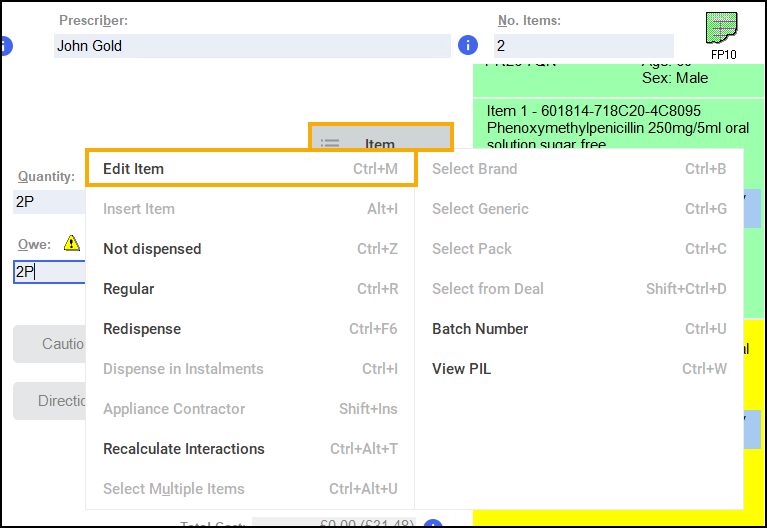Image resolution: width=767 pixels, height=528 pixels.
Task: Click the Owe field containing 2P
Action: [48, 271]
